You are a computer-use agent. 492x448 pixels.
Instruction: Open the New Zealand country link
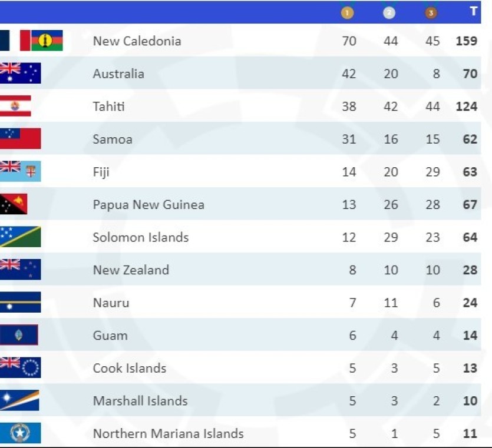tap(131, 270)
